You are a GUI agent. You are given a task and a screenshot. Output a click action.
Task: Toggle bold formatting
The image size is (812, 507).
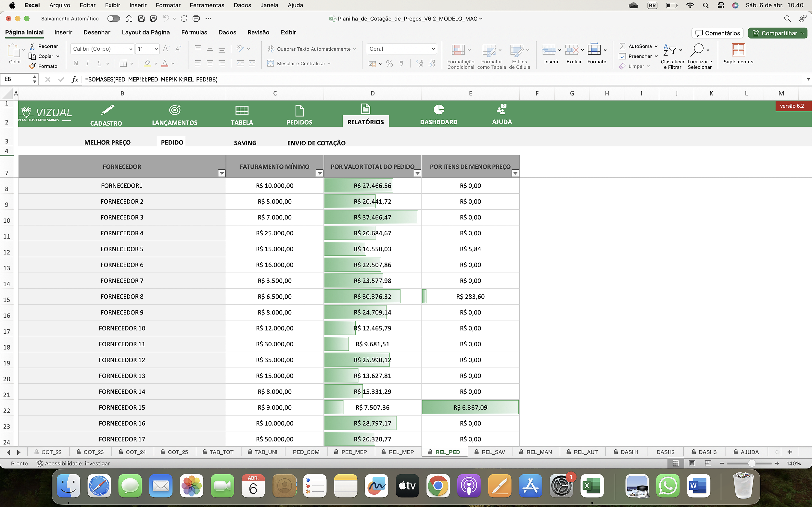75,63
